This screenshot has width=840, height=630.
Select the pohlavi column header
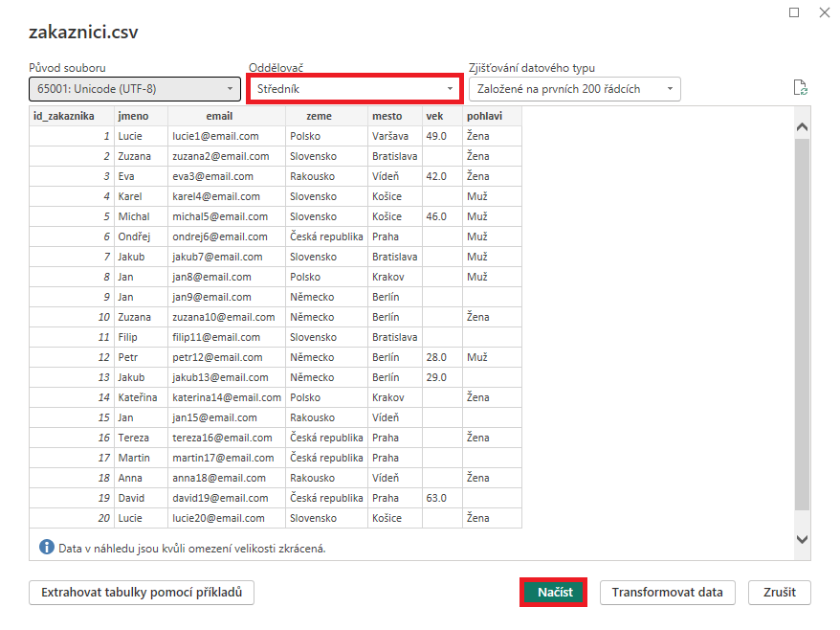(488, 116)
